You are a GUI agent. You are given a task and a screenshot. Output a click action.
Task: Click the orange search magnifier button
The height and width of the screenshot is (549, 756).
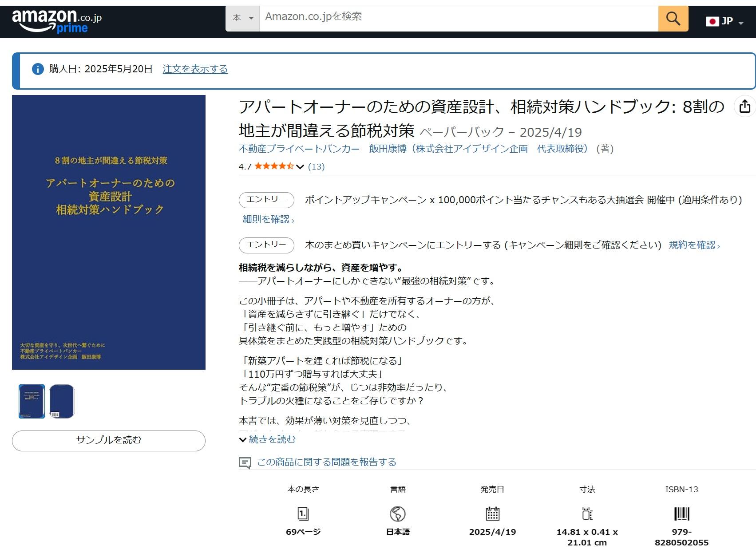click(x=673, y=19)
